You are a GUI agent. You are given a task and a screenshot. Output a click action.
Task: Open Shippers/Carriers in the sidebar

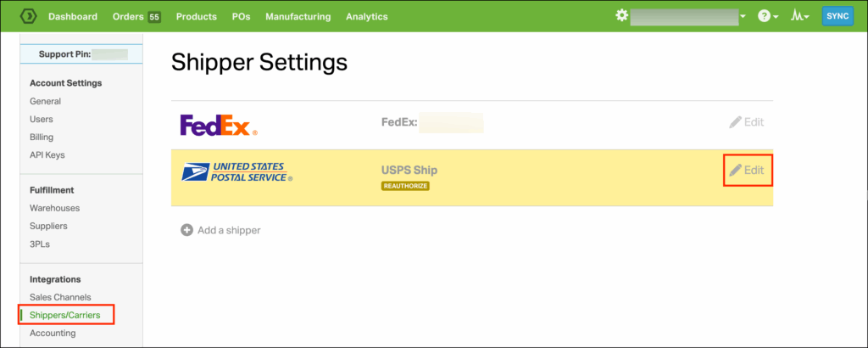(64, 315)
